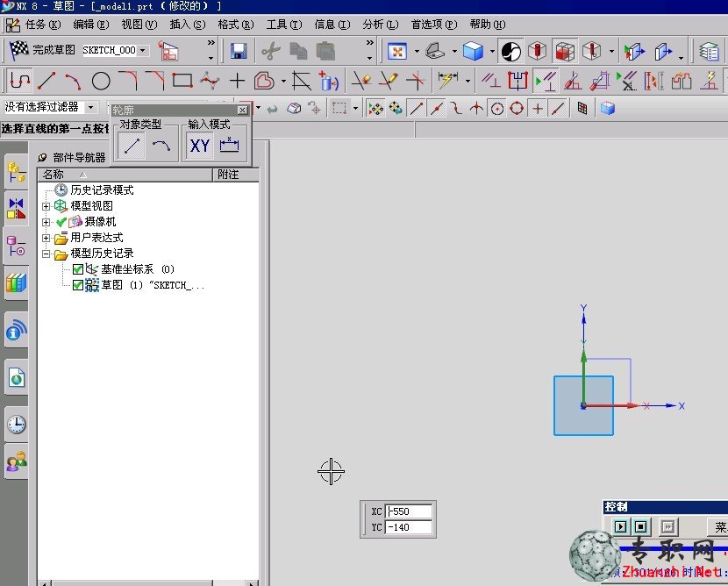Click the Cut scissors icon

(x=271, y=51)
